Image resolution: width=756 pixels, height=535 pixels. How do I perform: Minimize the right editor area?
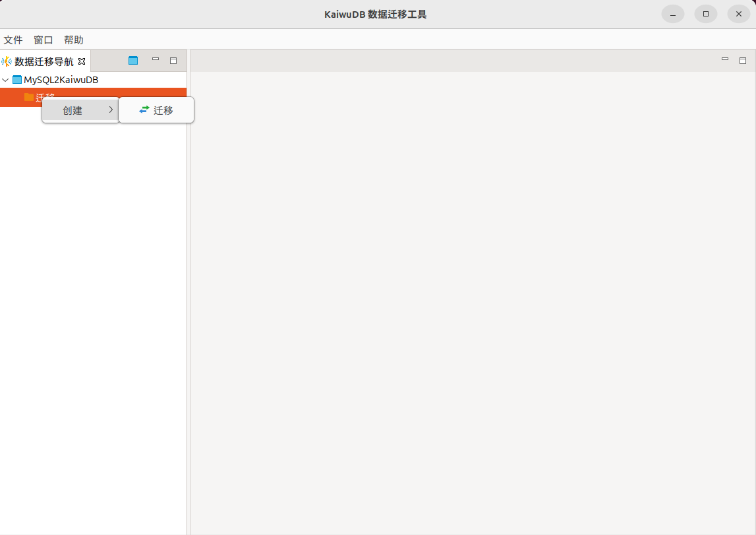click(725, 59)
